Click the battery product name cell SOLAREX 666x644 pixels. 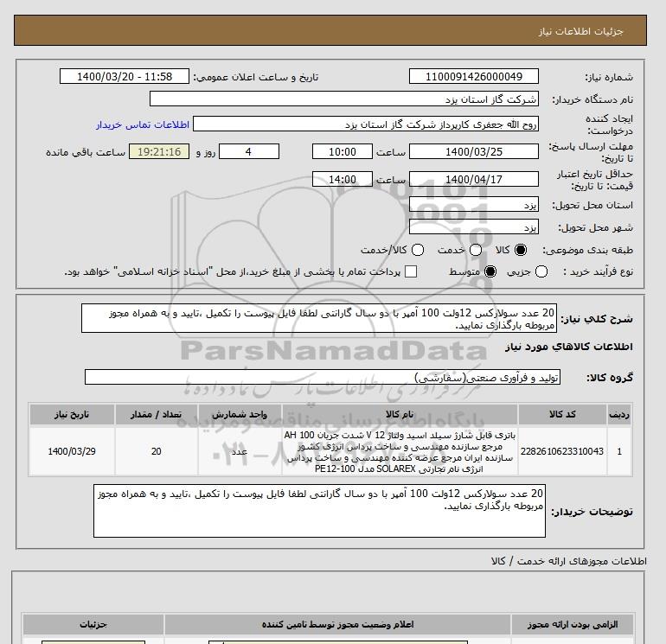click(400, 452)
